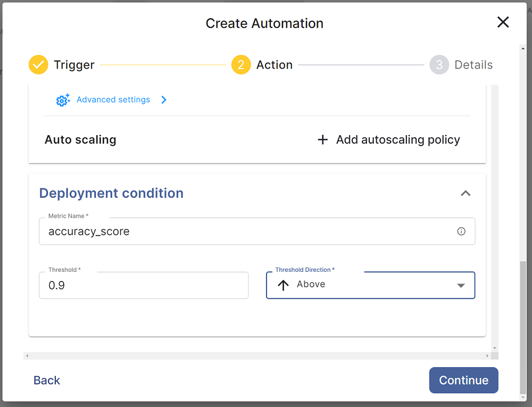The width and height of the screenshot is (532, 407).
Task: Click the Threshold input field
Action: point(144,285)
